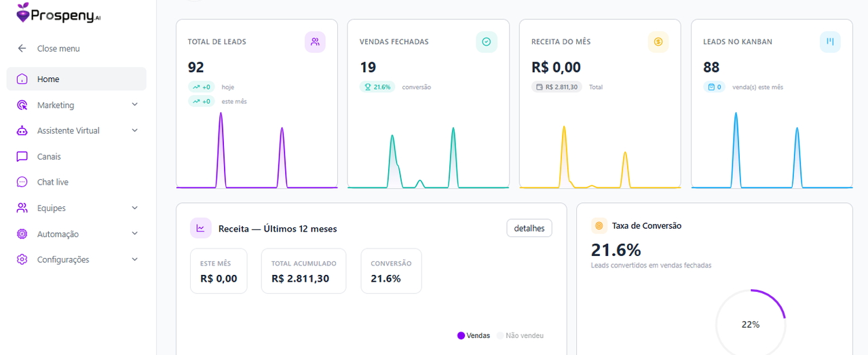Click the yellow Receita do Mês sparkline chart
This screenshot has width=868, height=355.
pos(600,156)
